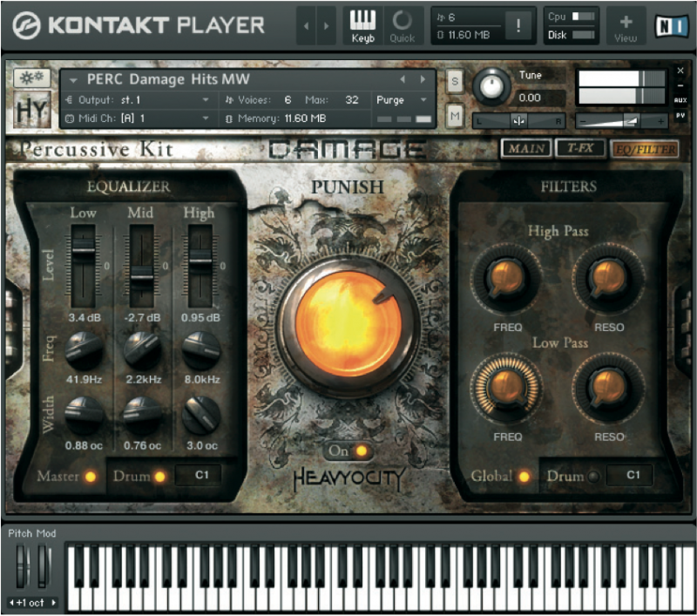Turn the Tune knob
This screenshot has width=697, height=616.
491,86
